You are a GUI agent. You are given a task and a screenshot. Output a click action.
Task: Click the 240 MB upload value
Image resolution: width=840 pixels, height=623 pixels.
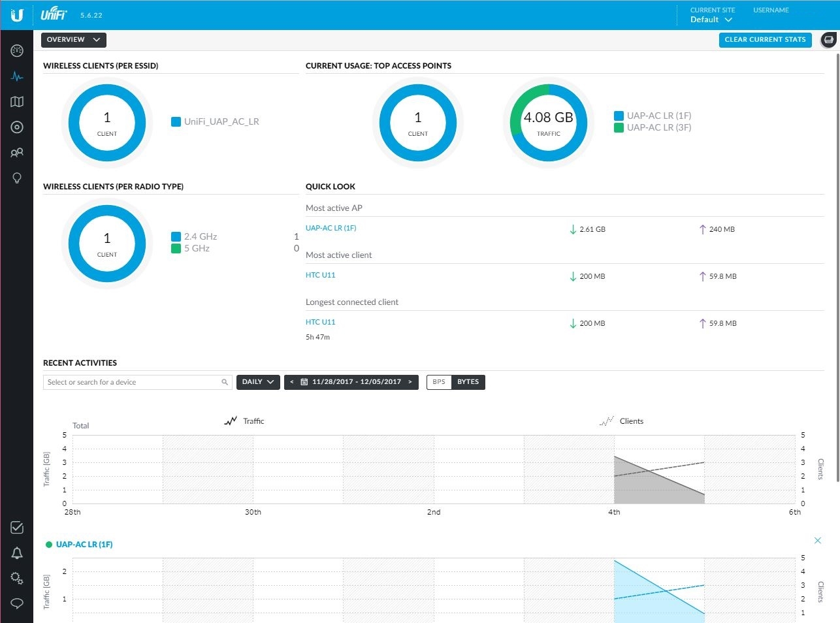click(722, 229)
